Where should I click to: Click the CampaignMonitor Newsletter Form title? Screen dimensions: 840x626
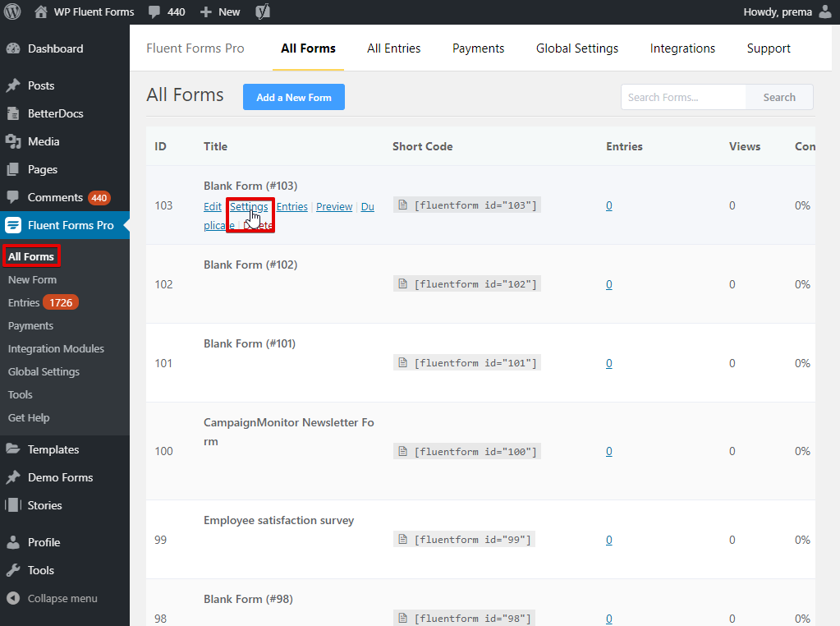(289, 431)
